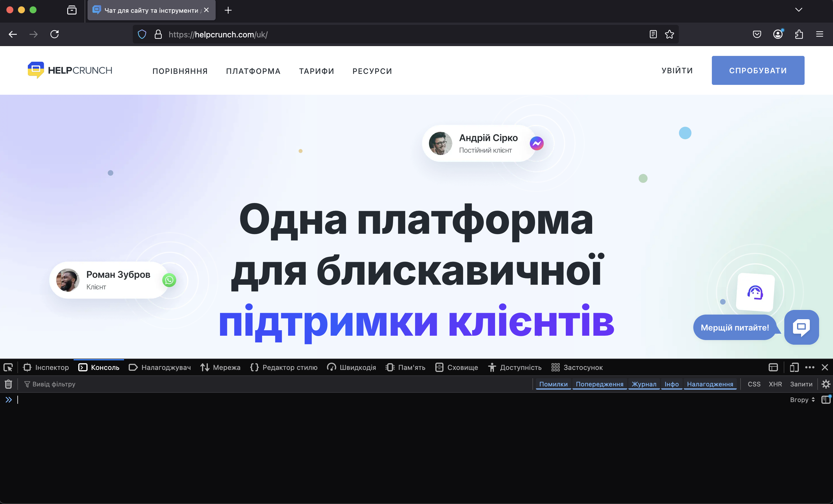833x504 pixels.
Task: Open devtools three-dots options menu
Action: (x=810, y=367)
